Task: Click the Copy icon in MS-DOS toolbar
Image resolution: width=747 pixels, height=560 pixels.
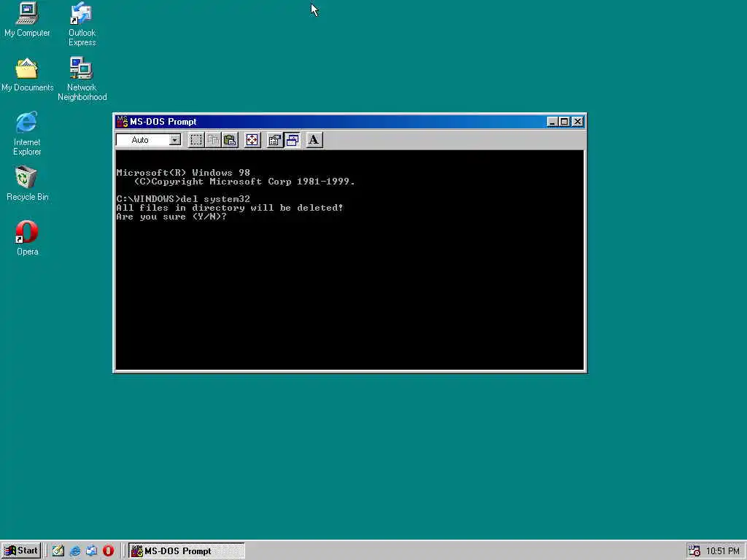Action: (213, 140)
